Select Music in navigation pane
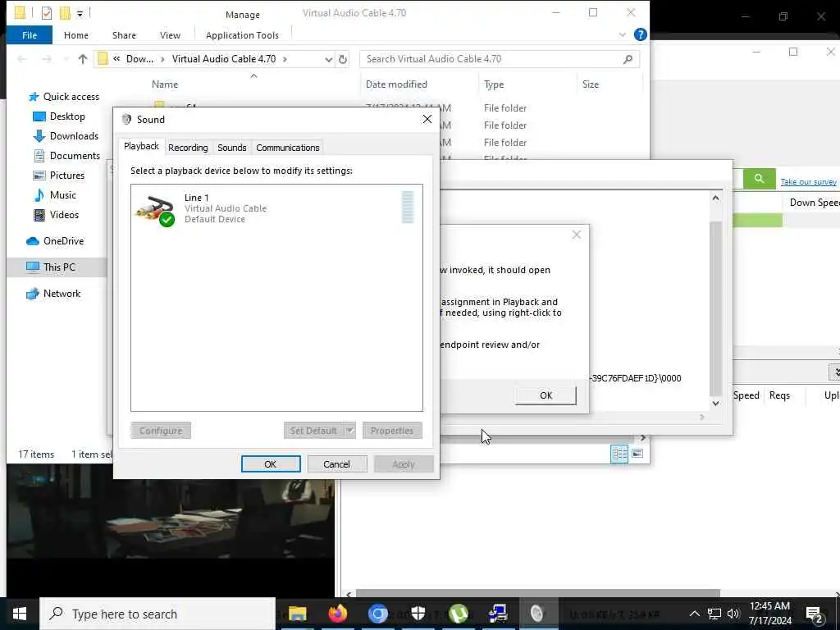Image resolution: width=840 pixels, height=630 pixels. [x=55, y=195]
